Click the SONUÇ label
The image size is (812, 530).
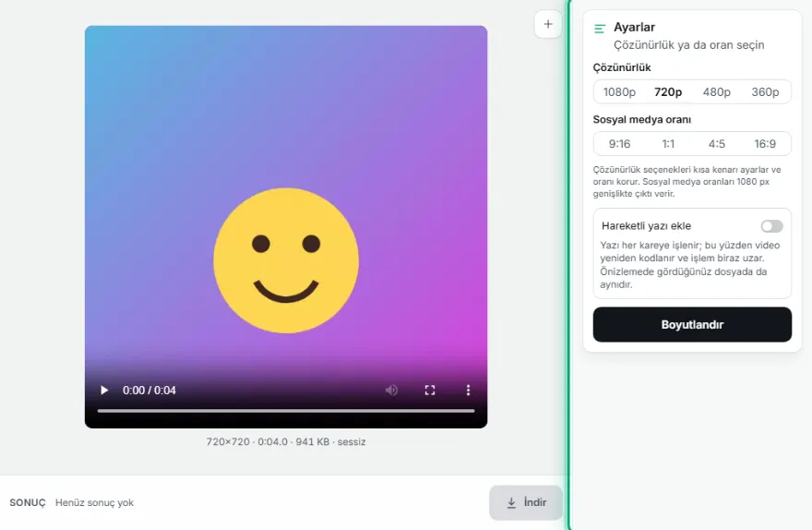coord(28,502)
